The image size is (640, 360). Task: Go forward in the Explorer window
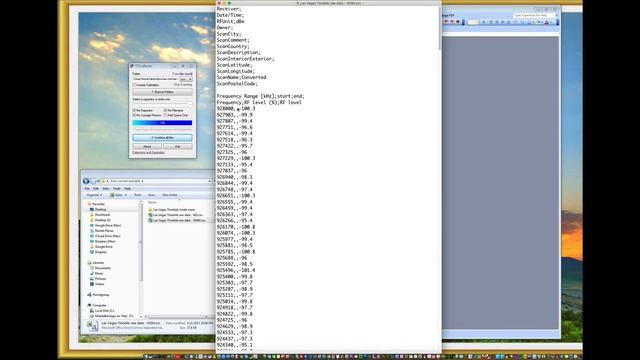click(x=93, y=181)
